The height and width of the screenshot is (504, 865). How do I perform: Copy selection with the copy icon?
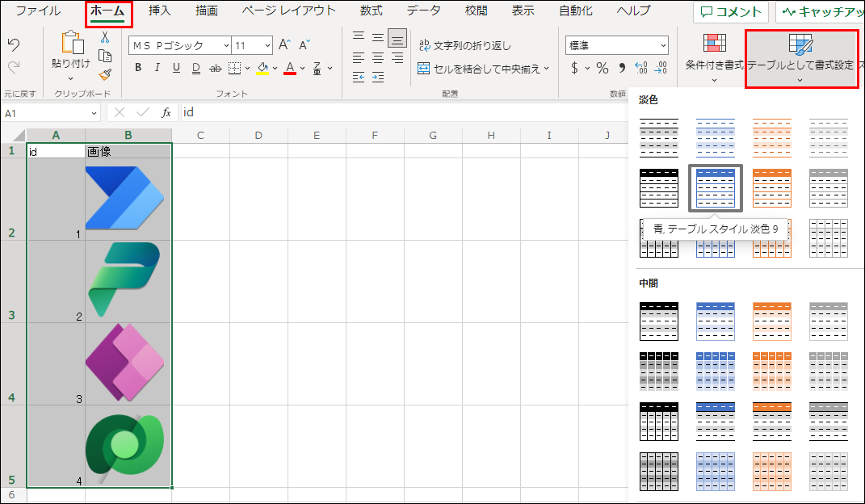pos(105,56)
